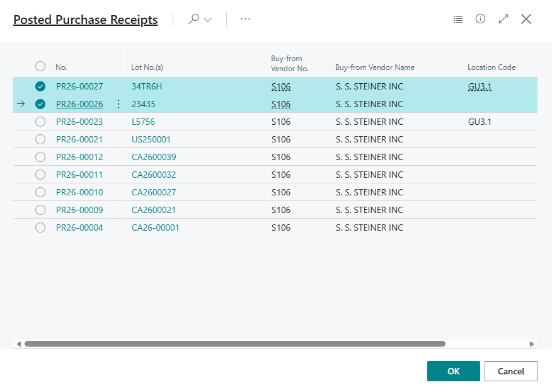
Task: Confirm selection with OK button
Action: 454,371
